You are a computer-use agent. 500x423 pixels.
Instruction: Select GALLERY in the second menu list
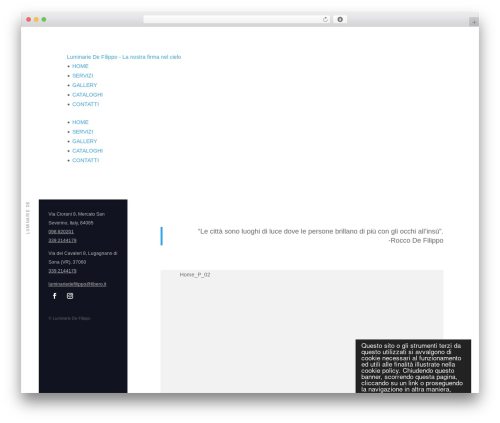tap(85, 141)
